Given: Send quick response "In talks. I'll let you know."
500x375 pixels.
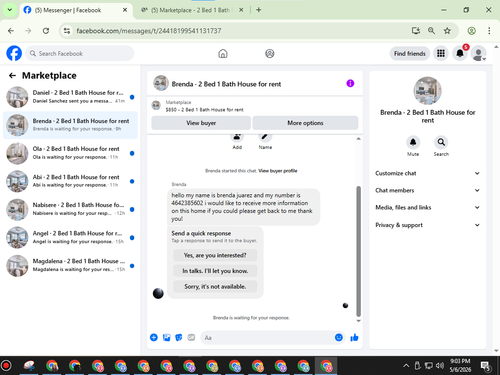Looking at the screenshot, I should [x=215, y=271].
